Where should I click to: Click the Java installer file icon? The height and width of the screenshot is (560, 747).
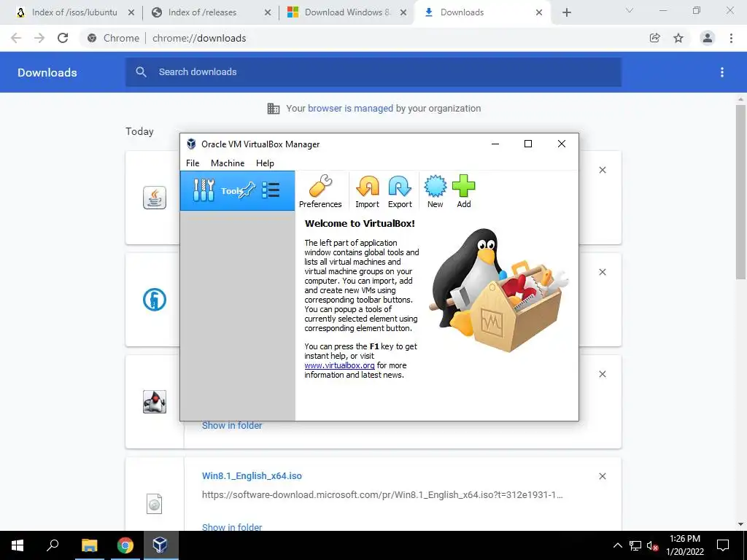point(155,198)
